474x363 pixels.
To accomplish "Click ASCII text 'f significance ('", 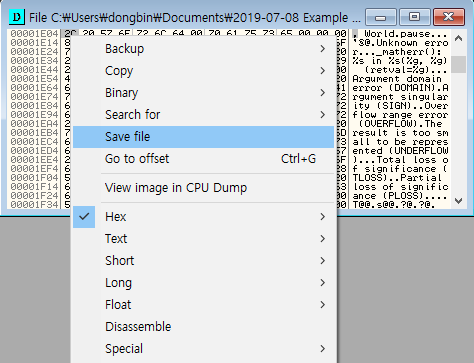I will tap(400, 169).
